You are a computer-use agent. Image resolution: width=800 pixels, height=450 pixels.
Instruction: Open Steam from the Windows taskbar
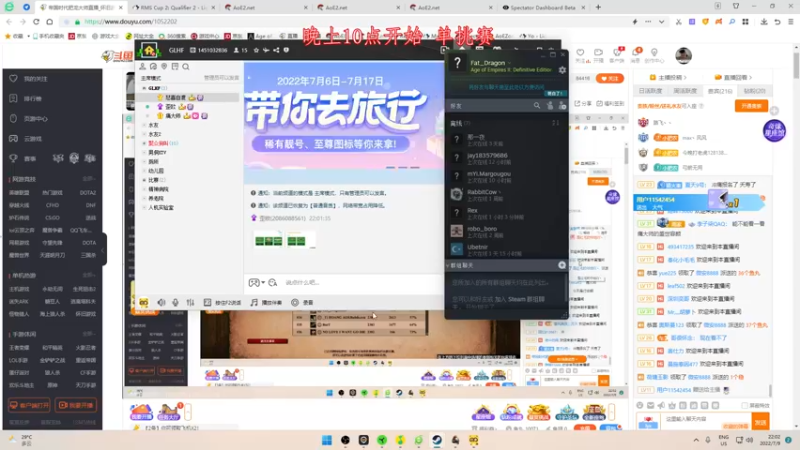tap(437, 440)
